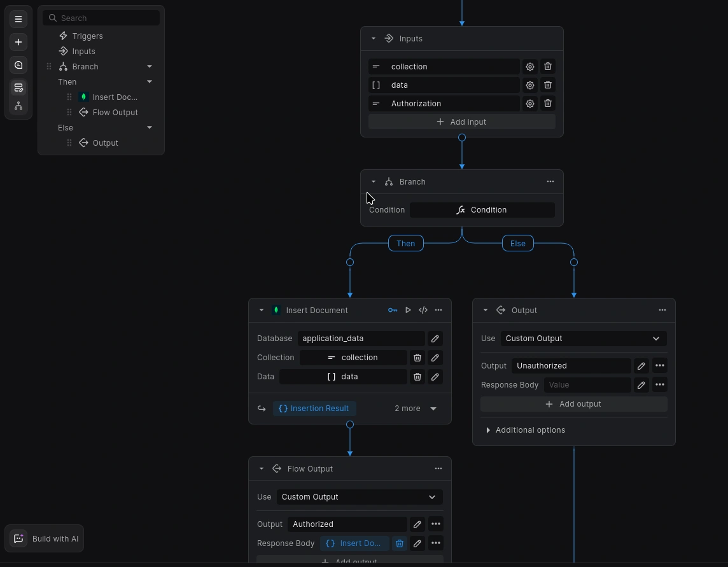Expand Additional options in Output card

click(x=525, y=430)
